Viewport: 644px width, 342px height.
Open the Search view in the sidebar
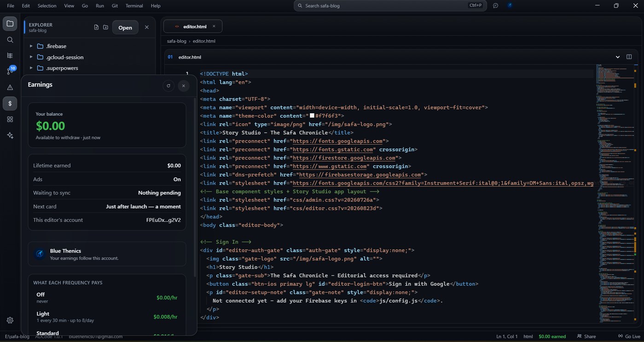pos(10,40)
